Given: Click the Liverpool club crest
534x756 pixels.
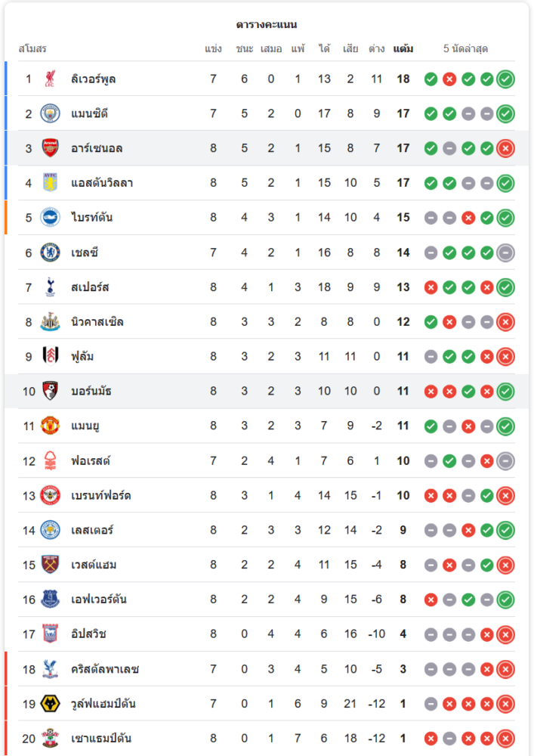Looking at the screenshot, I should coord(50,79).
